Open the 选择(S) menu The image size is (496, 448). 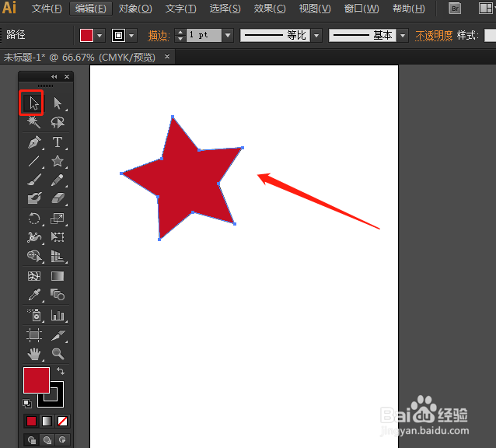point(225,9)
